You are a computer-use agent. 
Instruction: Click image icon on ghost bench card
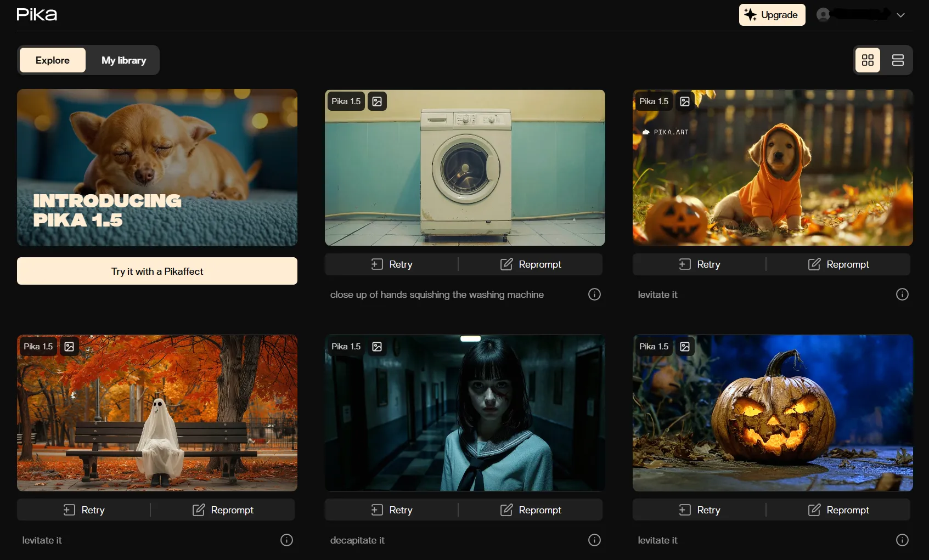point(69,347)
